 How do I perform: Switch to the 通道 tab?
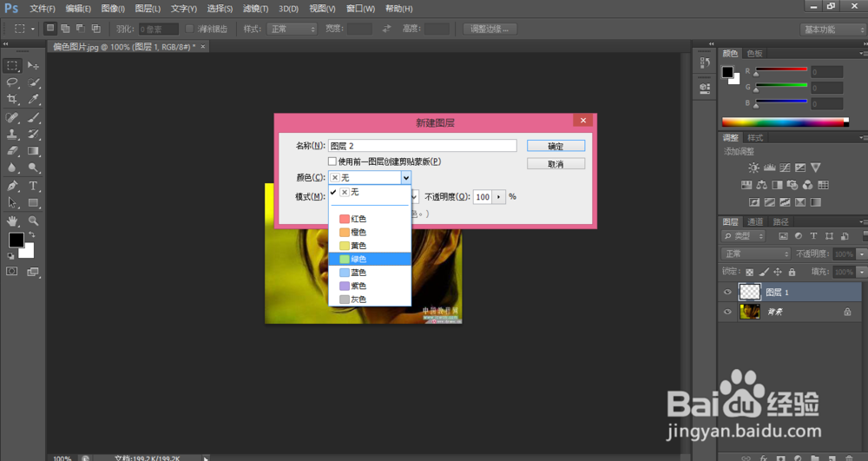[x=755, y=222]
